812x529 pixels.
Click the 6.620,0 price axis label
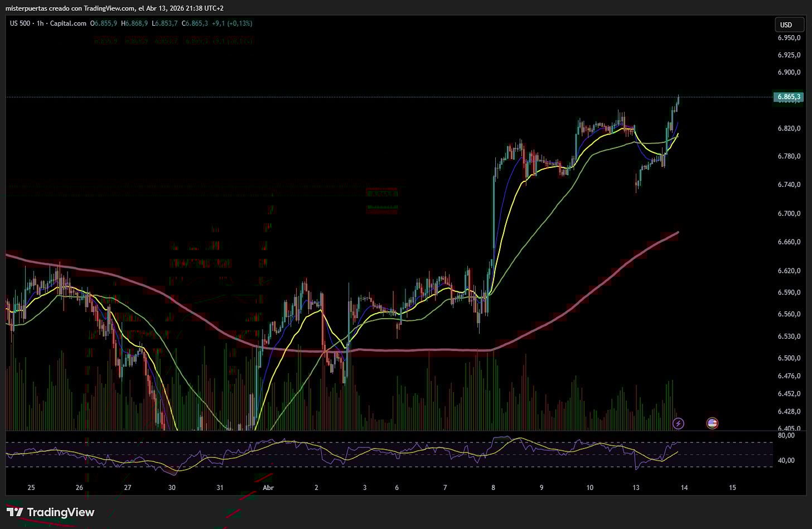789,271
